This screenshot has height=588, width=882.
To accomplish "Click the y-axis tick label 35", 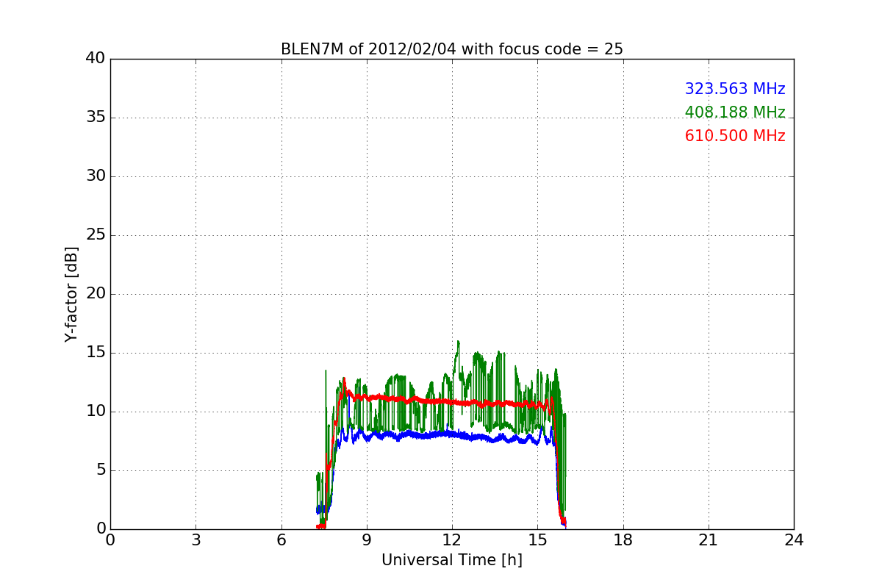I will [96, 118].
